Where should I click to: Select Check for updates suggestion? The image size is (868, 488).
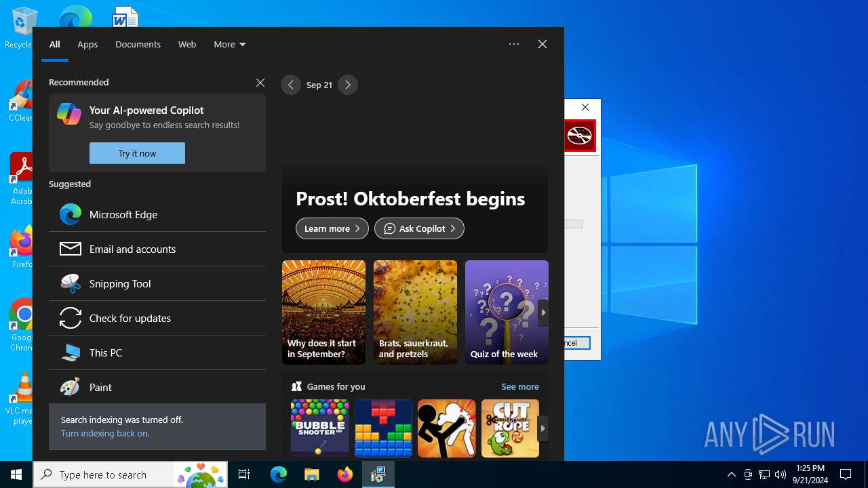[x=157, y=318]
